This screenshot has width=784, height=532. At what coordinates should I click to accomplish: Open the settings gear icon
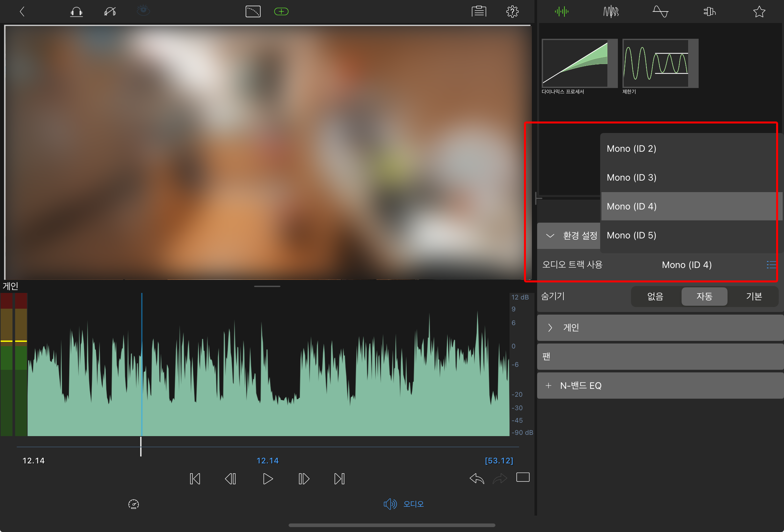pos(512,12)
